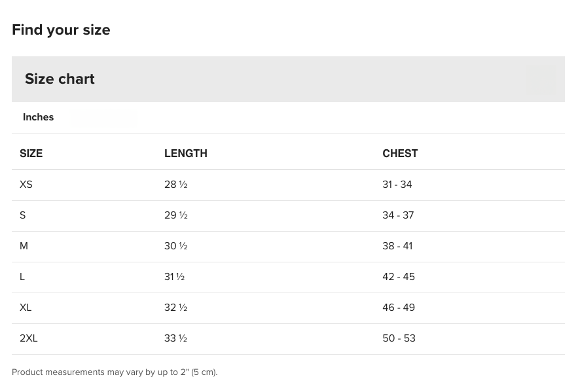Select the S size row label
Viewport: 578px width, 392px height.
click(x=22, y=215)
